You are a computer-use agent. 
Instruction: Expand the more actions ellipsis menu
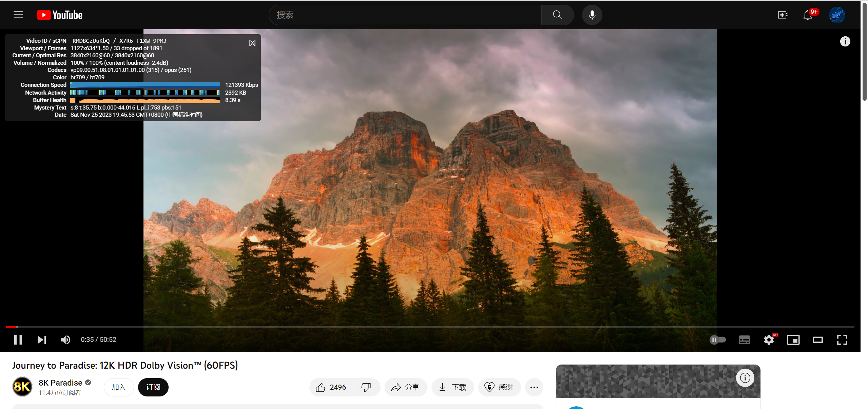coord(534,387)
